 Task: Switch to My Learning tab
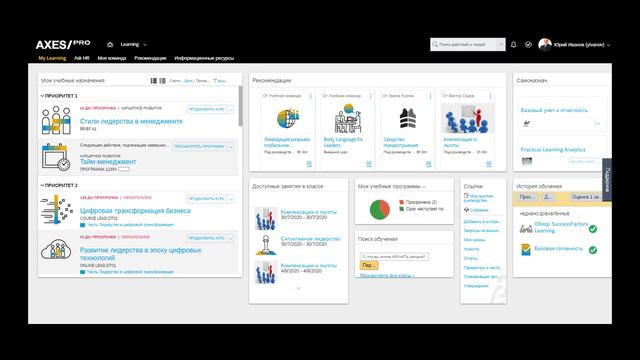pos(52,58)
